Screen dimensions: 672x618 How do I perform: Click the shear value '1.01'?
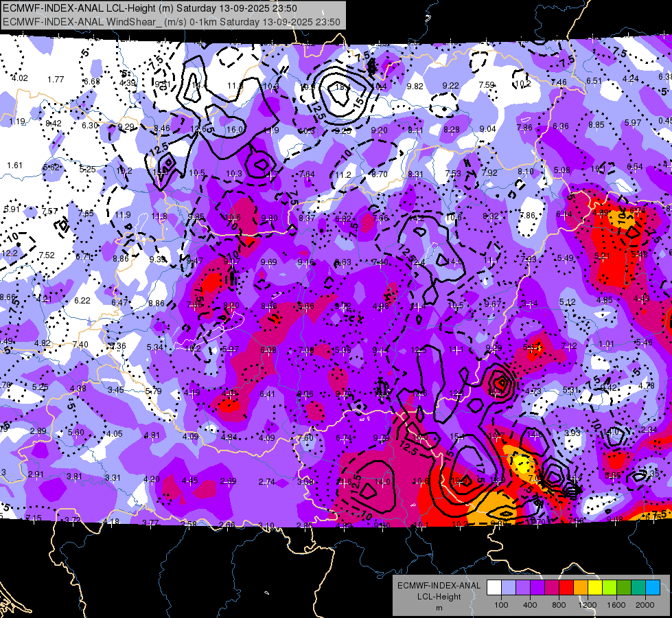pos(606,343)
